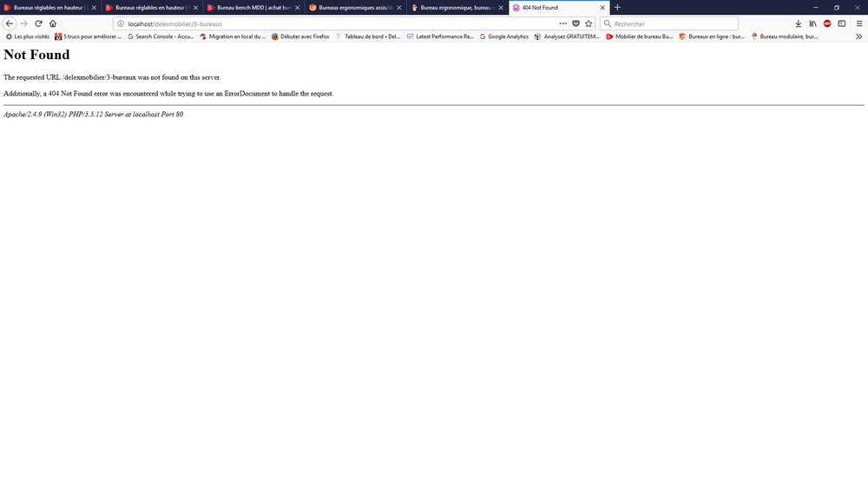868x488 pixels.
Task: Open Migration en local du bookmark
Action: pyautogui.click(x=233, y=36)
